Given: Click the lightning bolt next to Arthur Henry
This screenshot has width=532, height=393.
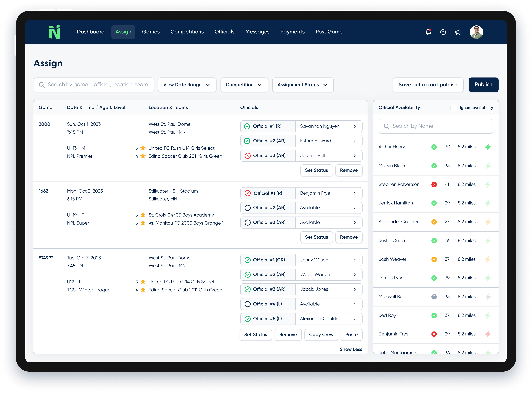Looking at the screenshot, I should pos(488,147).
